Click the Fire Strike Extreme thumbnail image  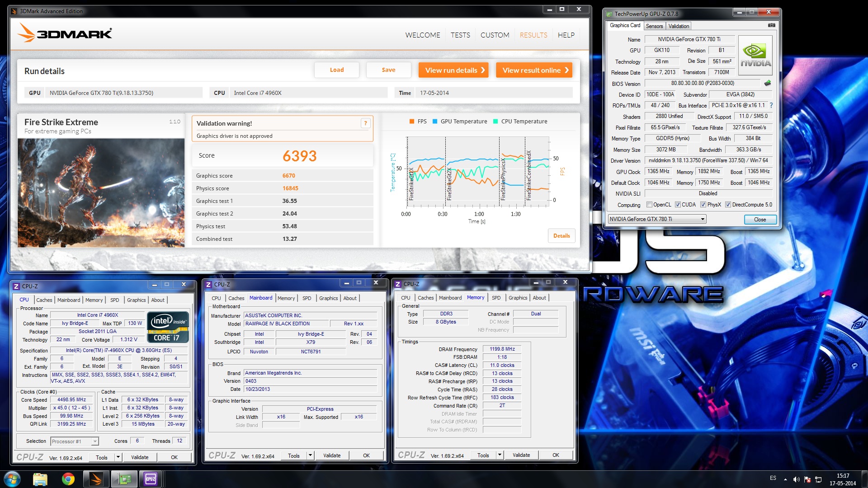[x=101, y=192]
